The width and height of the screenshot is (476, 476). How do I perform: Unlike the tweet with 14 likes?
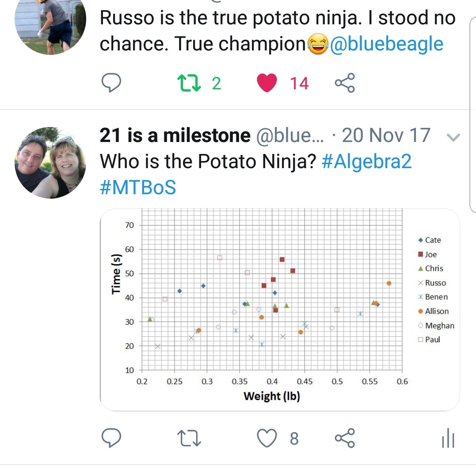267,82
